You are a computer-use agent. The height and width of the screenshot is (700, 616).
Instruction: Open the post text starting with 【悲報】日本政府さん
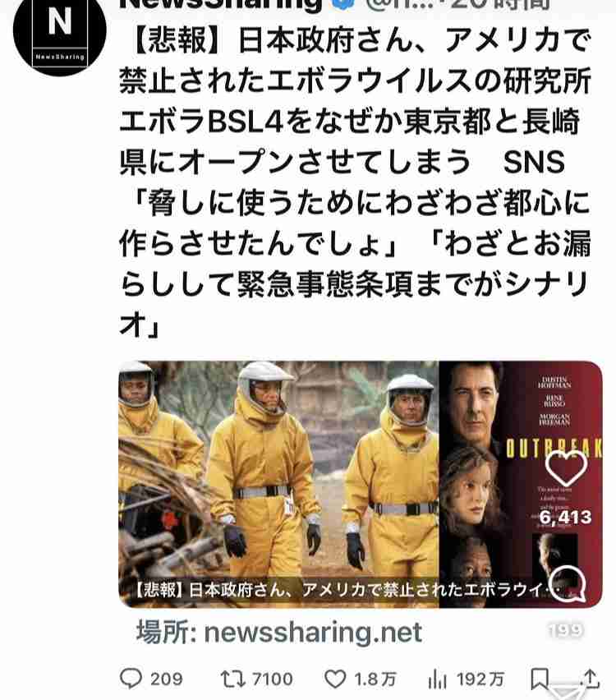(356, 182)
